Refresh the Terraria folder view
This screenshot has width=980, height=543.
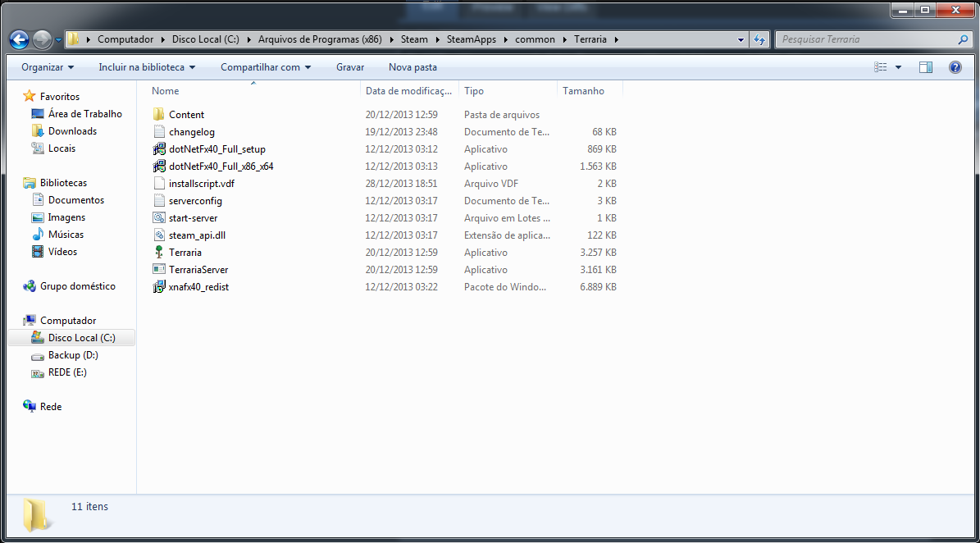coord(759,39)
